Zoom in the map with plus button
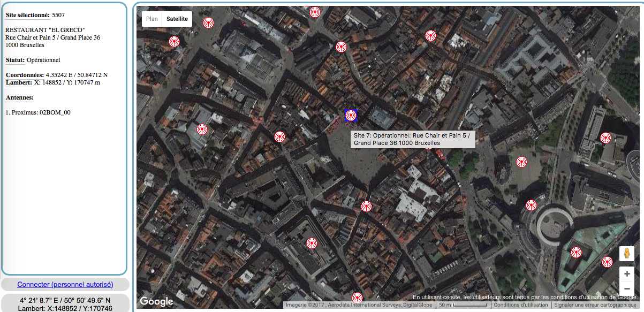The width and height of the screenshot is (644, 312). (627, 273)
